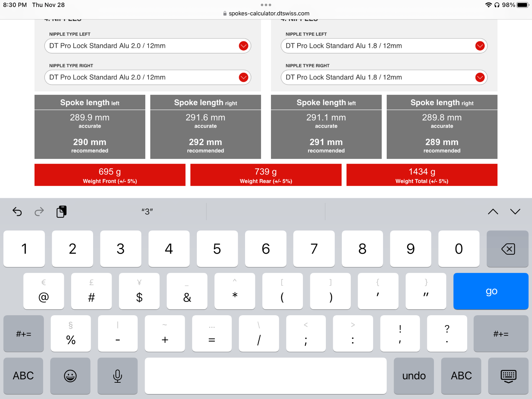The image size is (532, 399).
Task: Switch to ABC keyboard using left key
Action: [x=23, y=376]
